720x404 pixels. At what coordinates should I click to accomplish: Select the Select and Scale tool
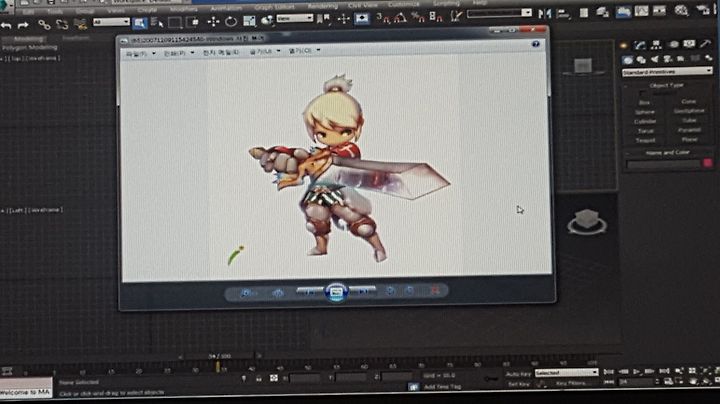click(249, 21)
